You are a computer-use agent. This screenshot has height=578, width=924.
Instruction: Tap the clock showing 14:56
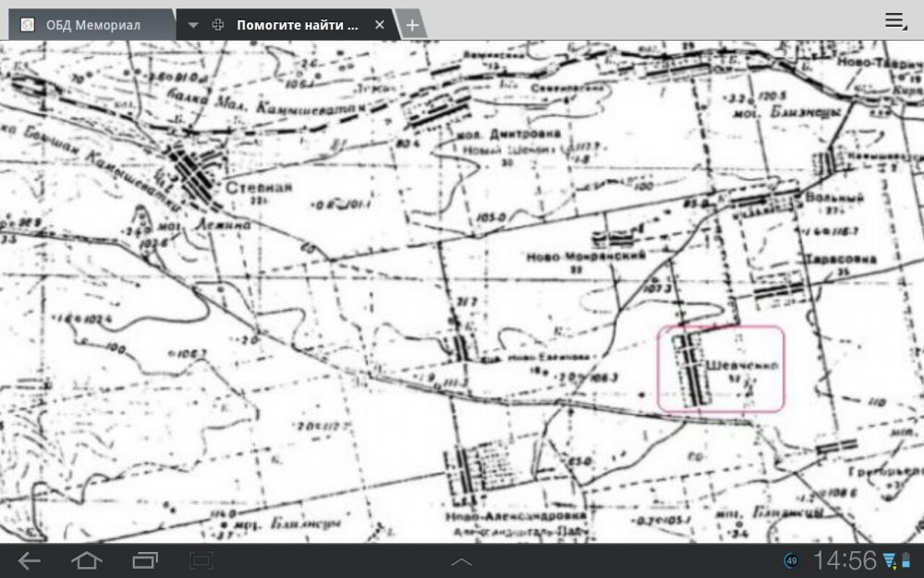coord(845,561)
